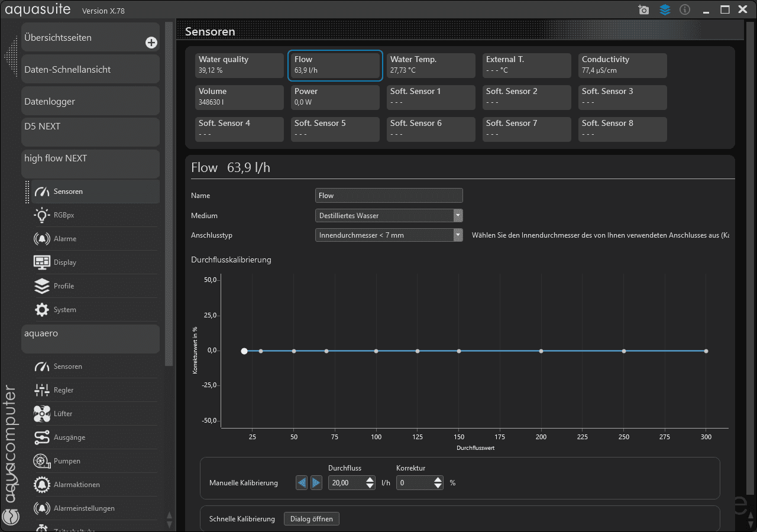The height and width of the screenshot is (532, 757).
Task: Open the Alarmeinstellungen bell icon
Action: pos(42,508)
